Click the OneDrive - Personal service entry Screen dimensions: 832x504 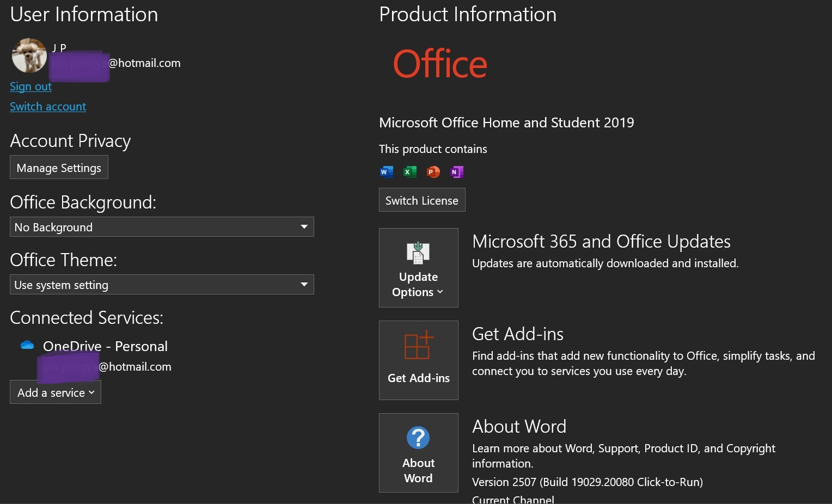[x=105, y=346]
